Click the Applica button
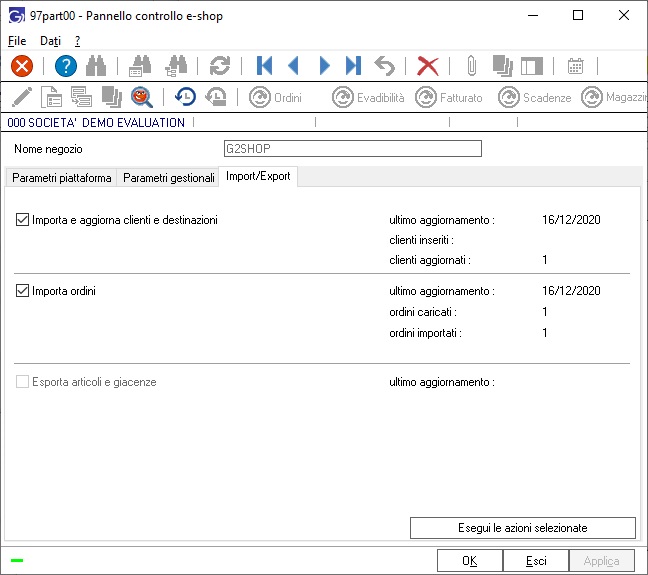This screenshot has width=648, height=575. click(x=601, y=561)
